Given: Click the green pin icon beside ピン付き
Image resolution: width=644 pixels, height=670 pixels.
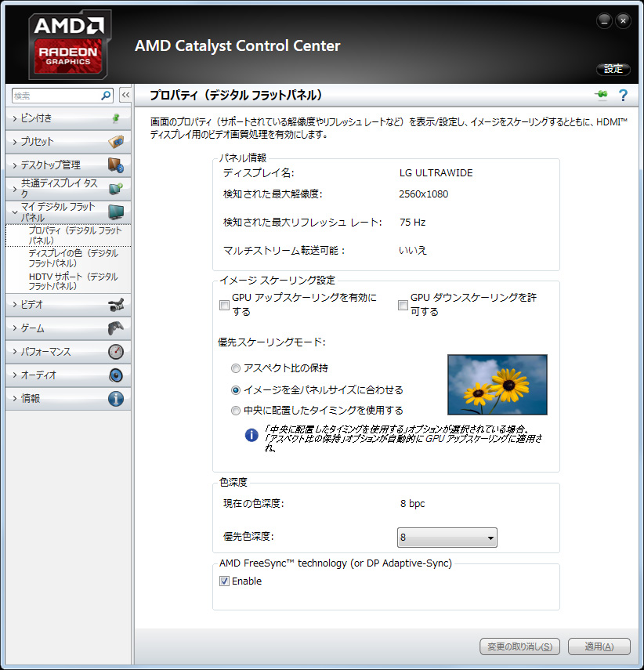Looking at the screenshot, I should pos(116,118).
